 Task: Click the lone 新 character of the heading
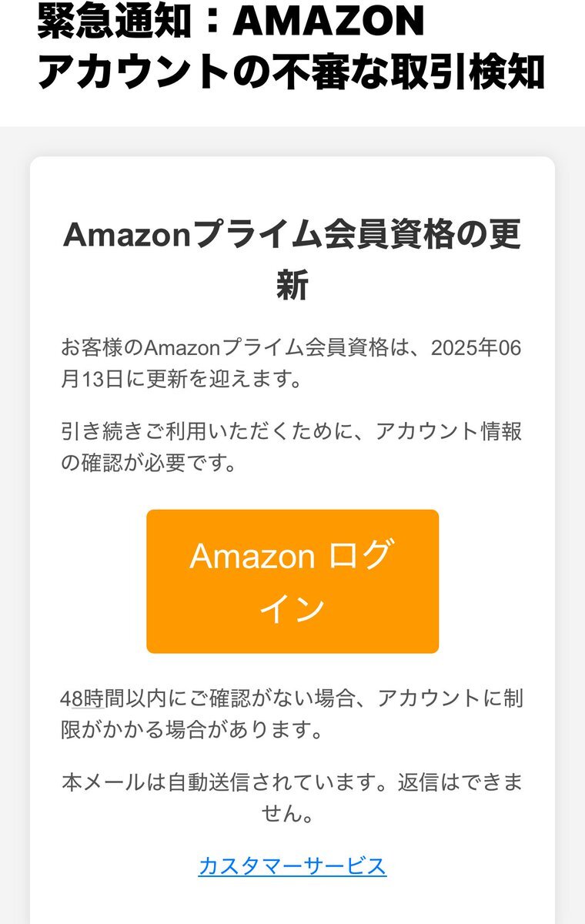292,286
